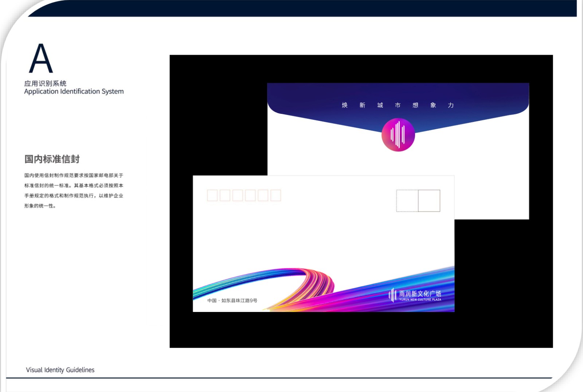Click the dark navy header bar

click(x=302, y=8)
